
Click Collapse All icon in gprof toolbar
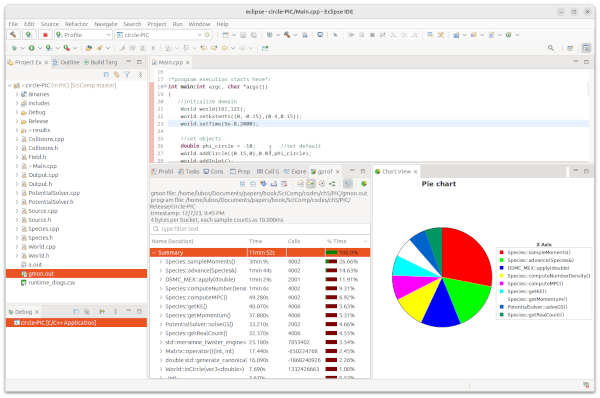pos(253,184)
